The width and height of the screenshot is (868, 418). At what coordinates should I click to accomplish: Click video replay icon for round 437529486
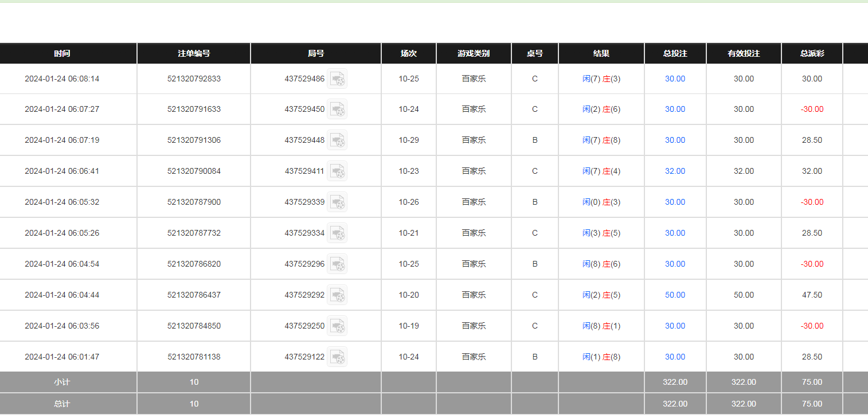pos(337,79)
